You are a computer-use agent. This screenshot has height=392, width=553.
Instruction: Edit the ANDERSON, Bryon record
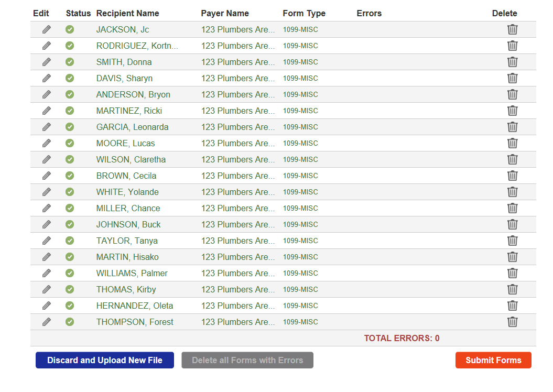pos(47,94)
